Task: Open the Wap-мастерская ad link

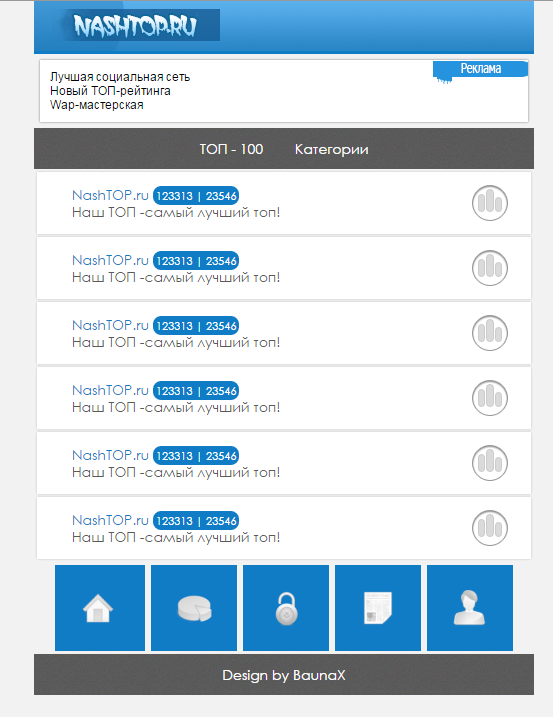Action: pos(97,105)
